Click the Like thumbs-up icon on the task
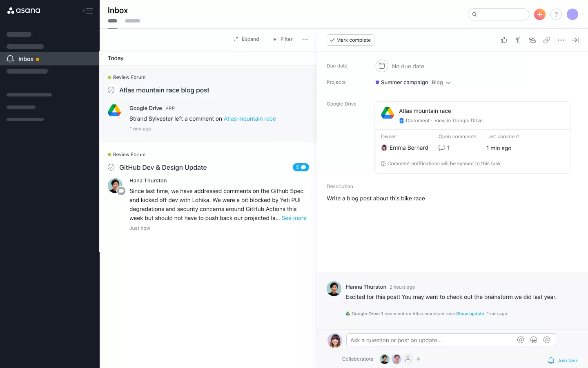 click(503, 40)
